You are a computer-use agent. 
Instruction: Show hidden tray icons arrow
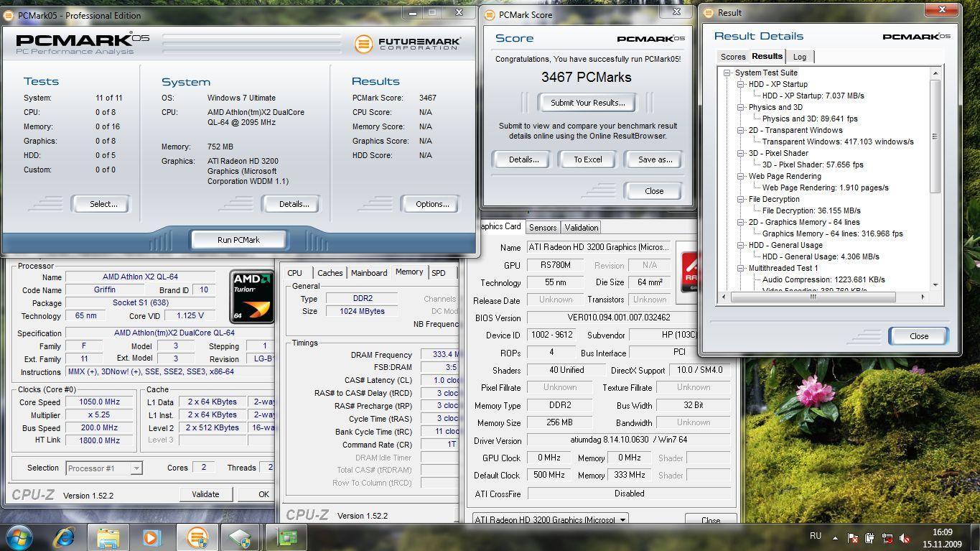pyautogui.click(x=836, y=537)
